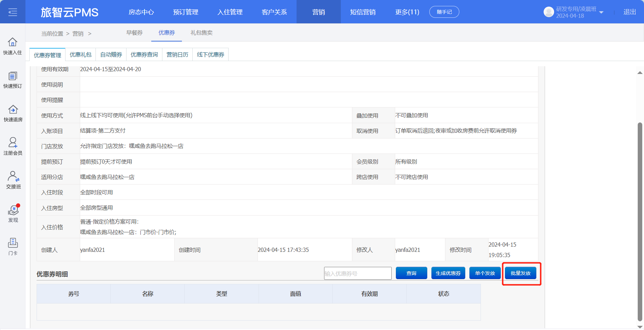Click the 全部时段可用 value
644x330 pixels.
(97, 192)
